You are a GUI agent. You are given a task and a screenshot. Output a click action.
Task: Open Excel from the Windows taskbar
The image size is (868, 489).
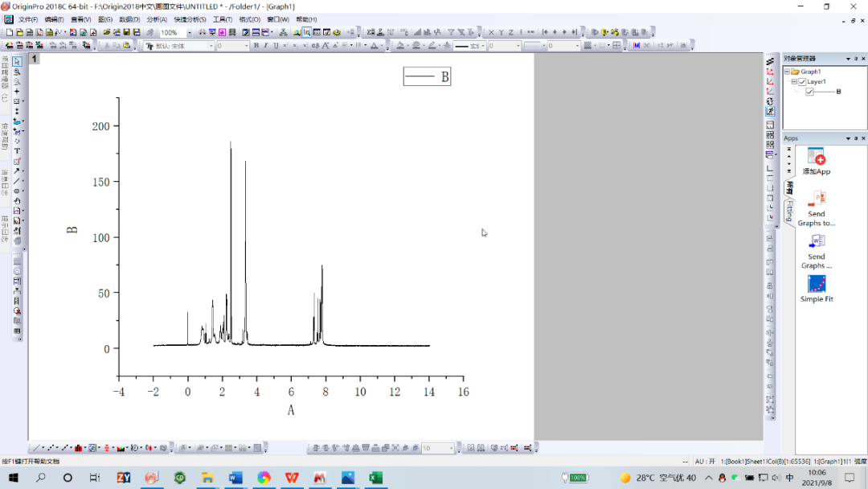pyautogui.click(x=376, y=478)
